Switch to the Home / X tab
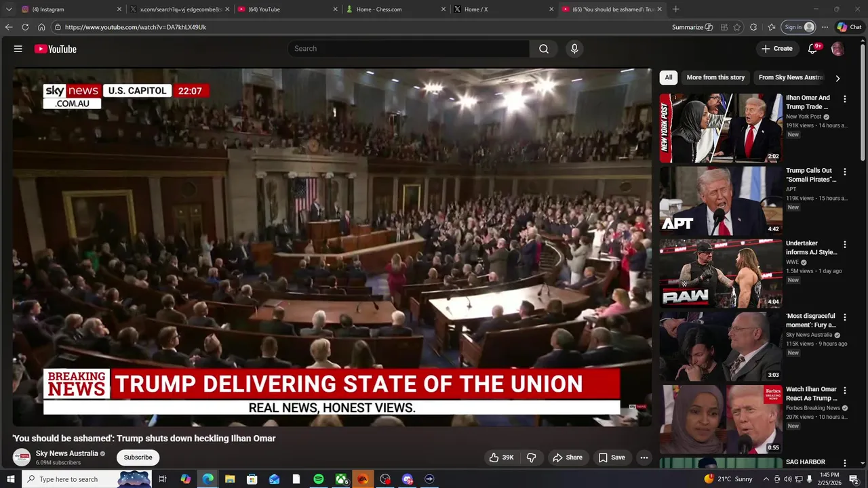Viewport: 868px width, 488px height. coord(504,9)
